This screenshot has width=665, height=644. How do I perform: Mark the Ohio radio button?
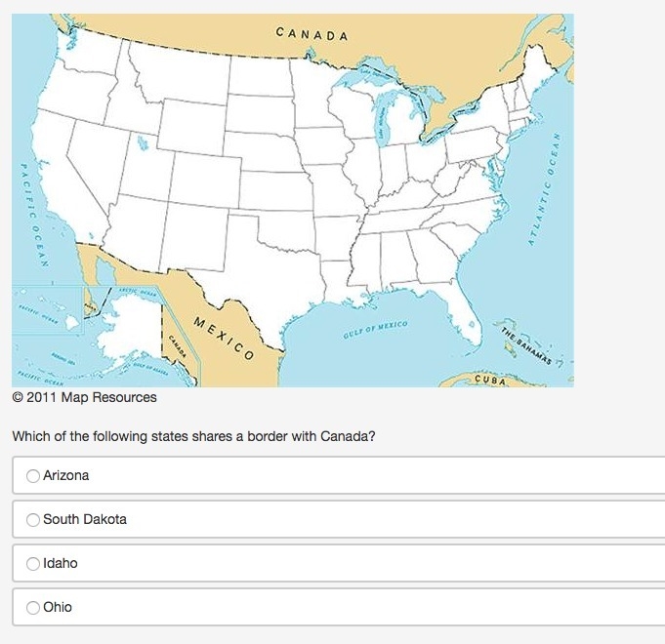coord(33,607)
